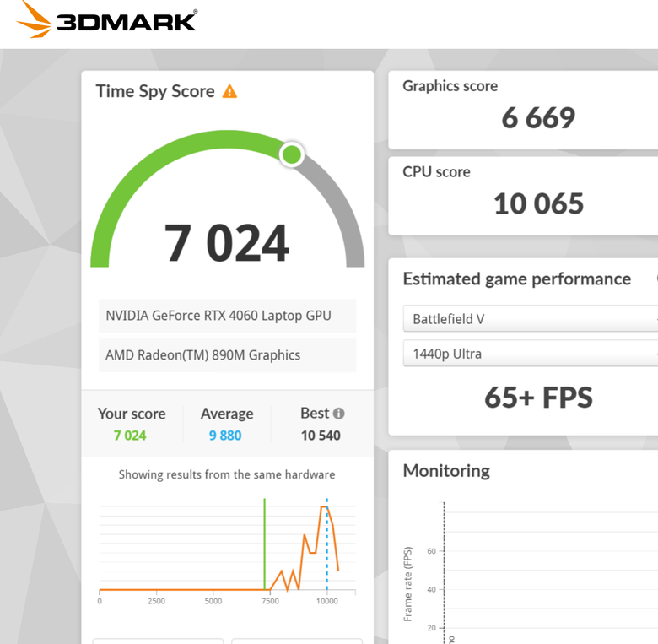Click the Average score value 9 880

click(225, 436)
